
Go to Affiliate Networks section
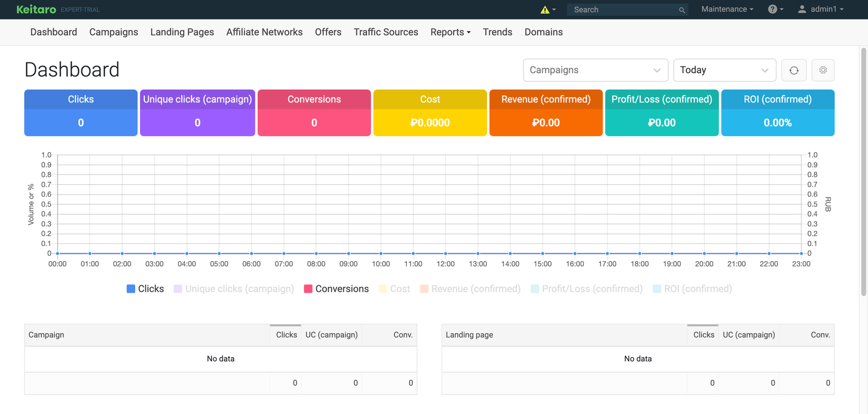click(264, 33)
